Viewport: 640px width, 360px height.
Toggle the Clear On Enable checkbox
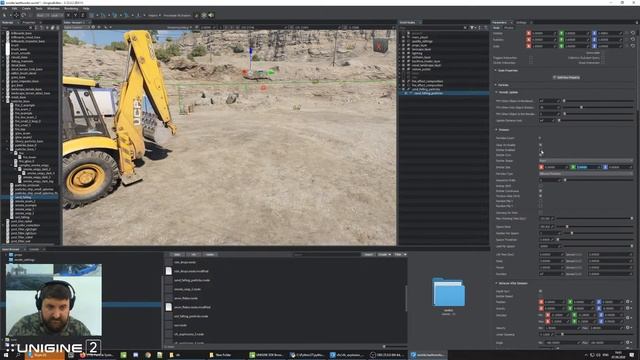pos(540,145)
